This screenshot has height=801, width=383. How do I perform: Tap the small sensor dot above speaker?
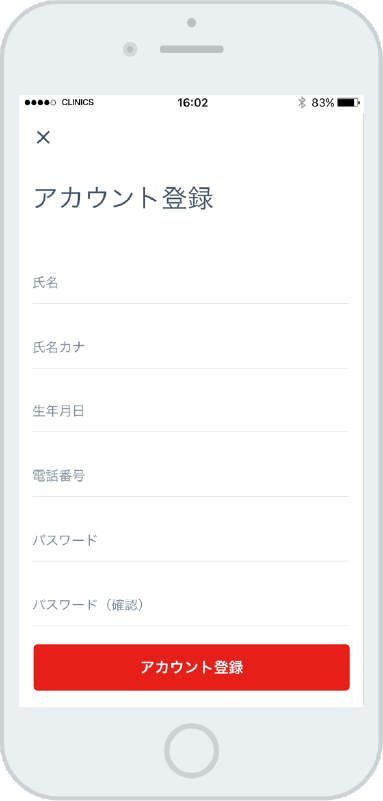(x=192, y=22)
